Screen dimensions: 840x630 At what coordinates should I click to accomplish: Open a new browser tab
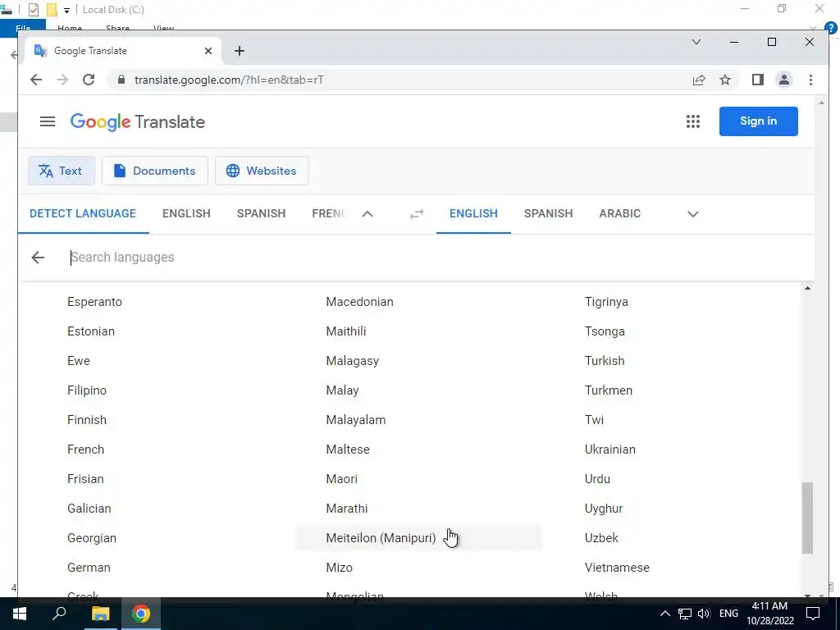click(240, 51)
